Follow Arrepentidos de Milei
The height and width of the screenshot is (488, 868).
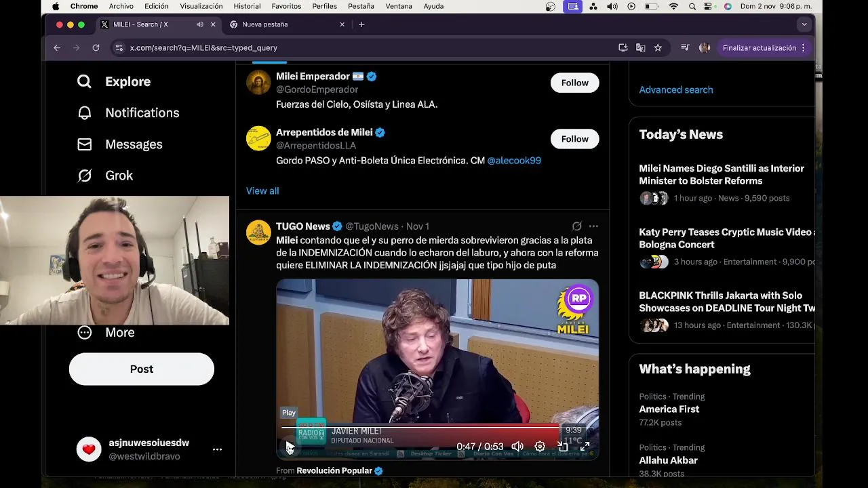574,139
